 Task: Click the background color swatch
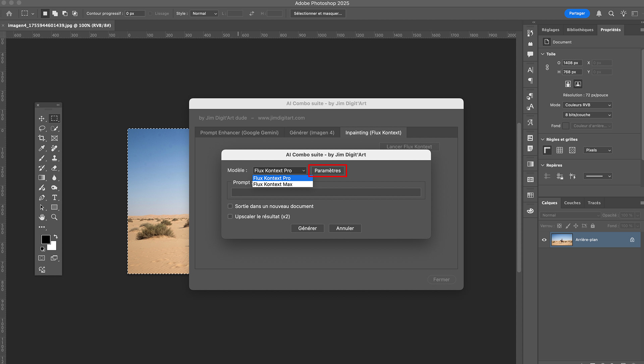(53, 247)
